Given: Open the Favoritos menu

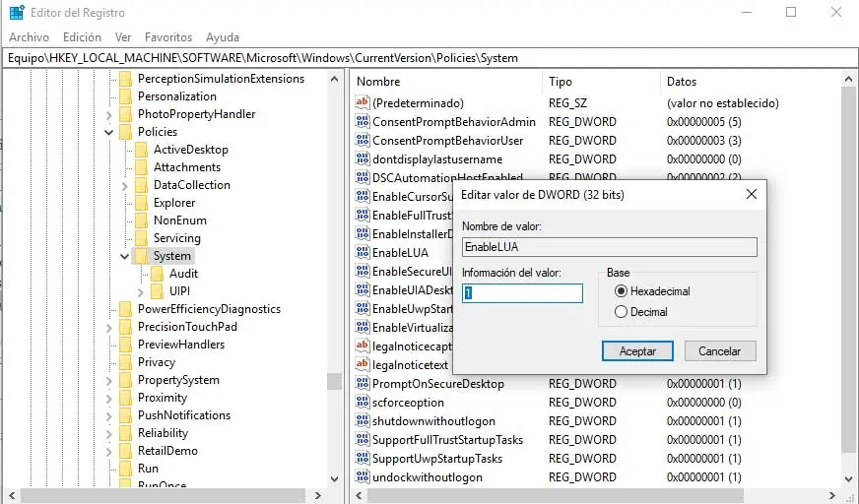Looking at the screenshot, I should tap(168, 37).
